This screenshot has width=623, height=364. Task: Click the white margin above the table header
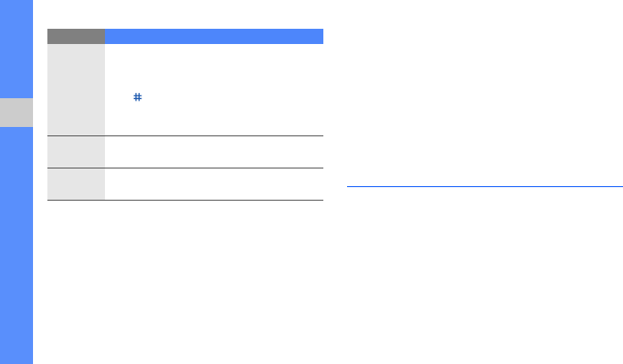(185, 14)
